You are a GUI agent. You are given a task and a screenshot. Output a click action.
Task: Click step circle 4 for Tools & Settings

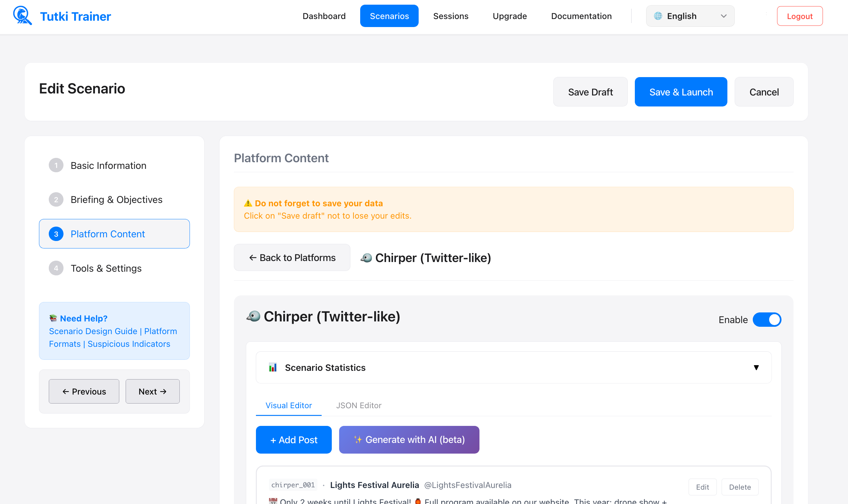coord(56,268)
